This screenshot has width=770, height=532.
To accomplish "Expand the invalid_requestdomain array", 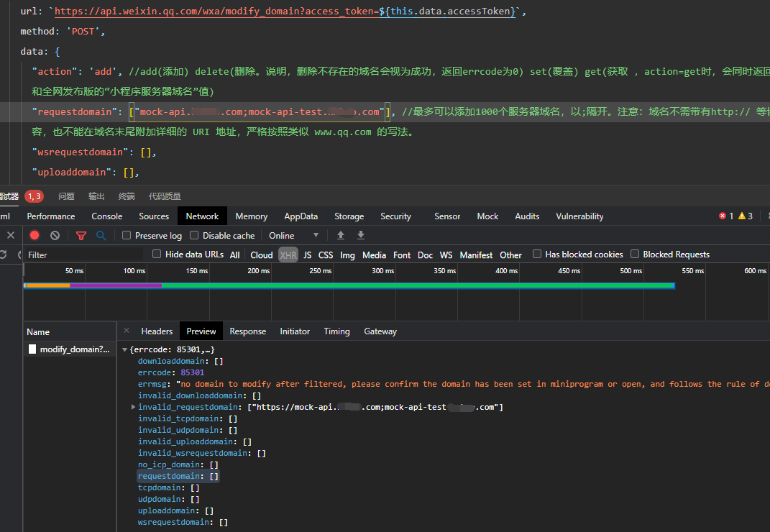I will [x=133, y=407].
